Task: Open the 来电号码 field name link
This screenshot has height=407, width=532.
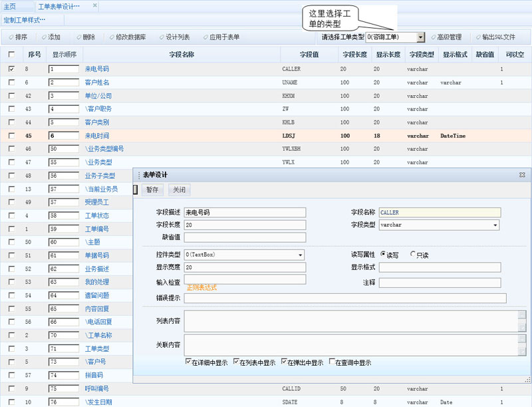Action: pos(96,69)
